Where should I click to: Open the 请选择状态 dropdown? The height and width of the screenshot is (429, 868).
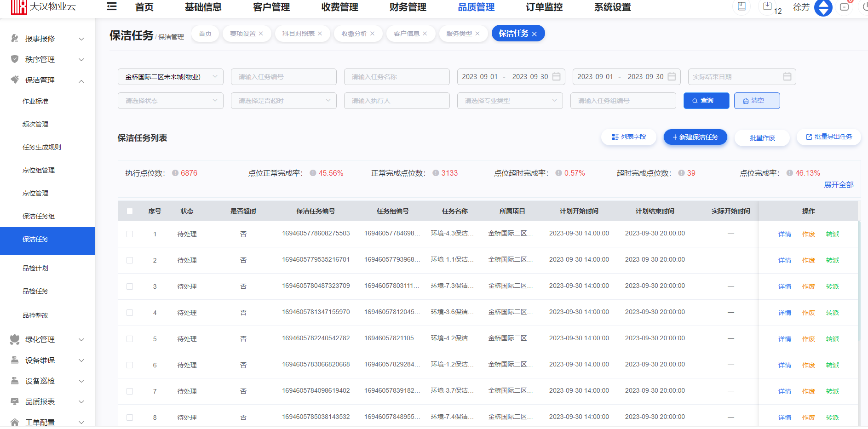(x=171, y=101)
